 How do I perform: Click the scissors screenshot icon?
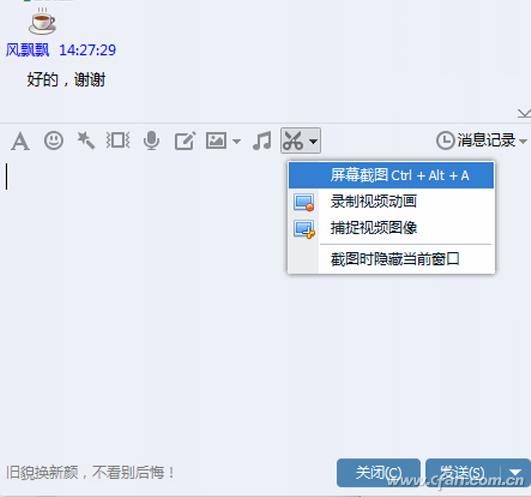tap(293, 141)
